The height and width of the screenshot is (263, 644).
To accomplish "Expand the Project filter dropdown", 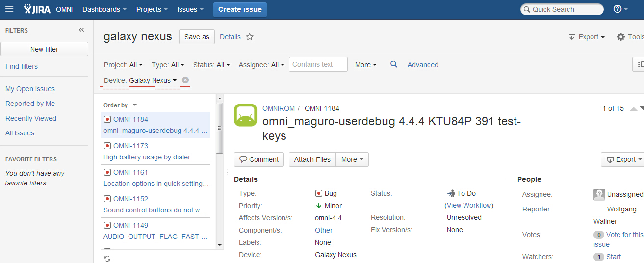I will [124, 65].
